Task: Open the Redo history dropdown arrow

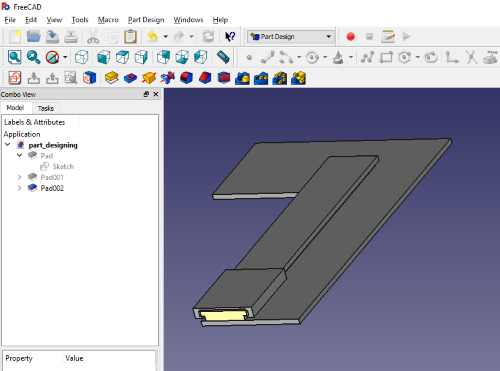Action: click(x=191, y=37)
